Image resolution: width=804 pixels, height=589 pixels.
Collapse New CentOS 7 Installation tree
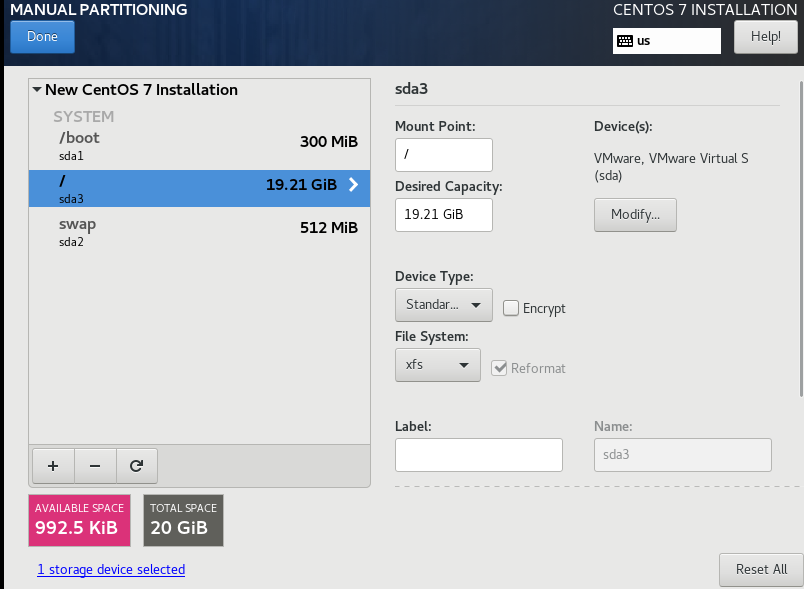tap(37, 90)
